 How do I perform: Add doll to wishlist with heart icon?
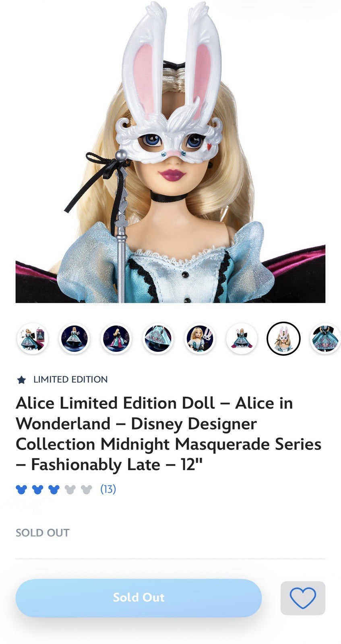pyautogui.click(x=303, y=598)
